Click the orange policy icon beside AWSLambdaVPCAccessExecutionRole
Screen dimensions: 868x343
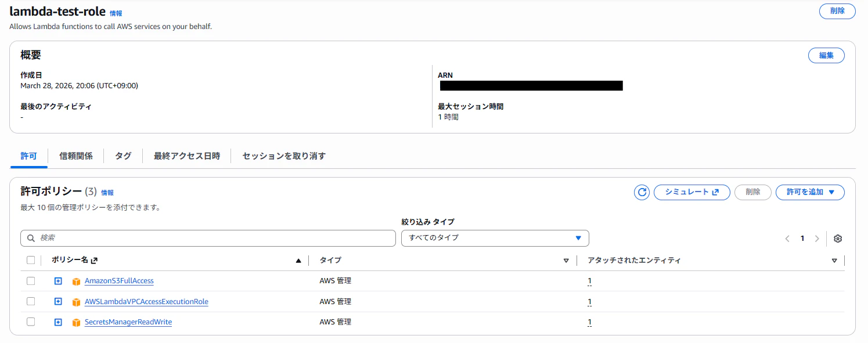pos(76,302)
